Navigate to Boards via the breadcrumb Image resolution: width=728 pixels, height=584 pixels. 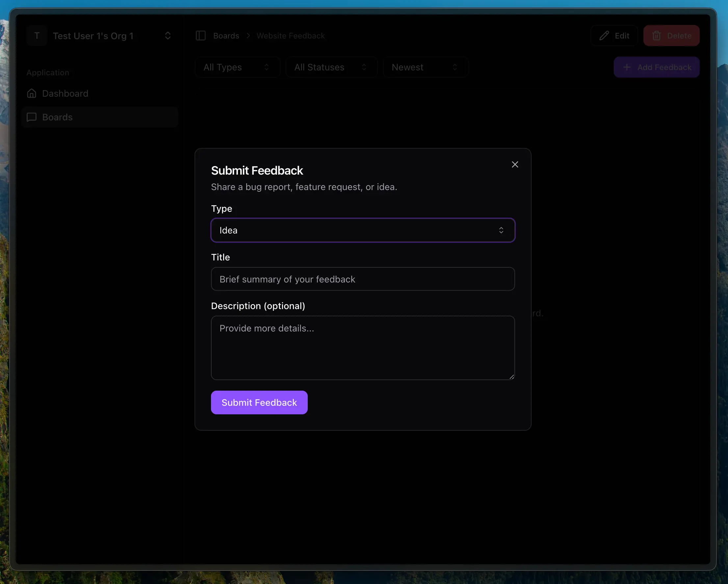tap(226, 36)
